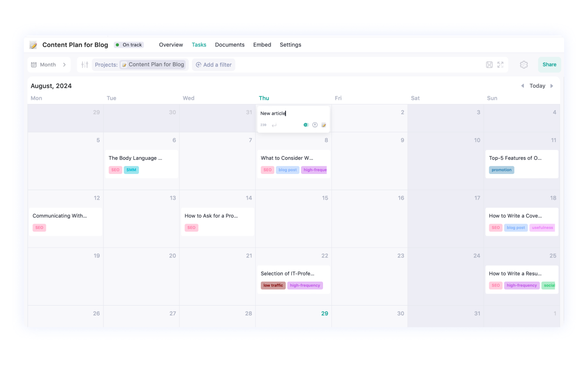Viewport: 588px width, 375px height.
Task: Click the return/enter icon on New article card
Action: coord(274,125)
